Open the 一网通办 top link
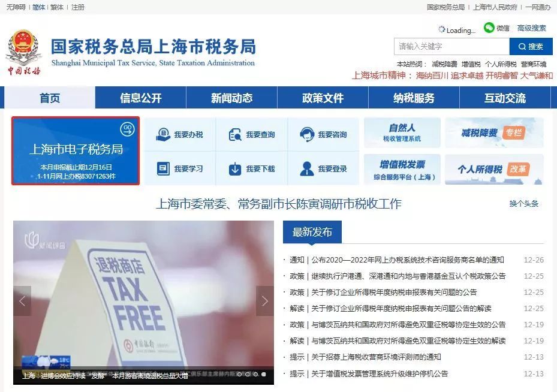Viewport: 557px width, 392px height. (538, 7)
